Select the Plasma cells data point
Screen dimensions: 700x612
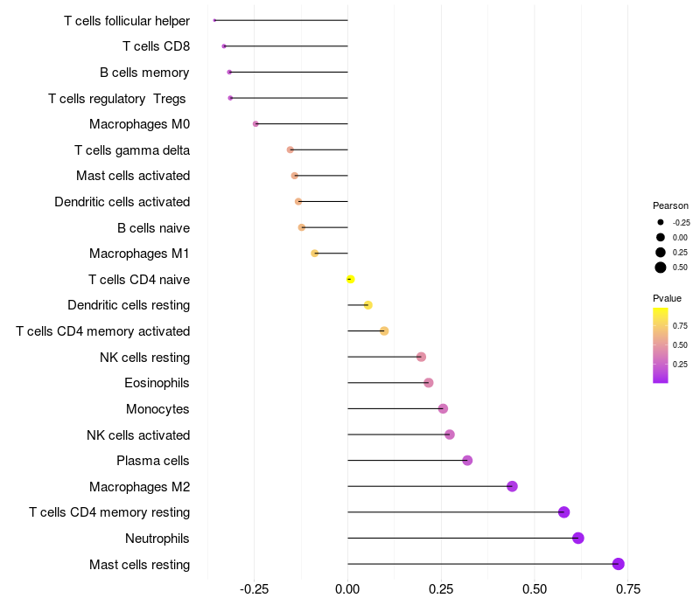click(x=467, y=461)
